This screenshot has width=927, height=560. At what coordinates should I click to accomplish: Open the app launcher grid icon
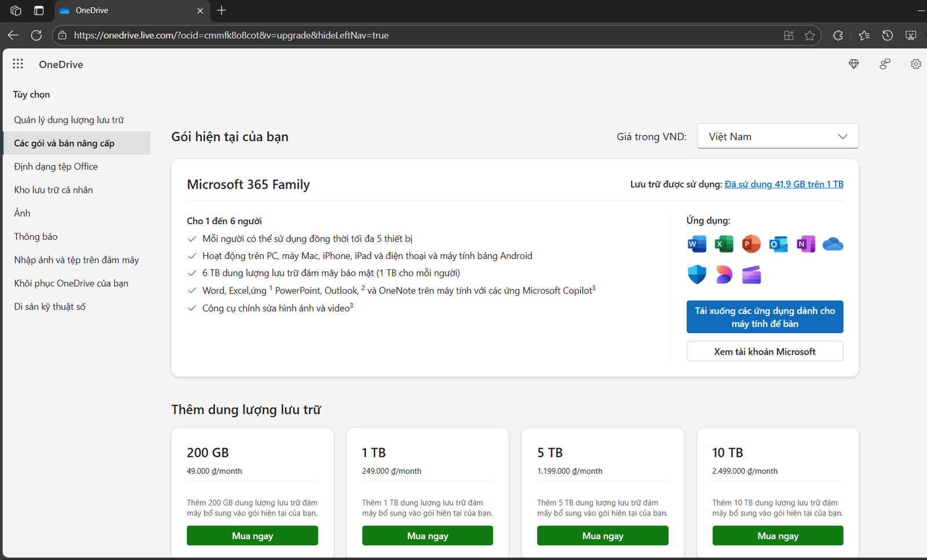coord(18,64)
